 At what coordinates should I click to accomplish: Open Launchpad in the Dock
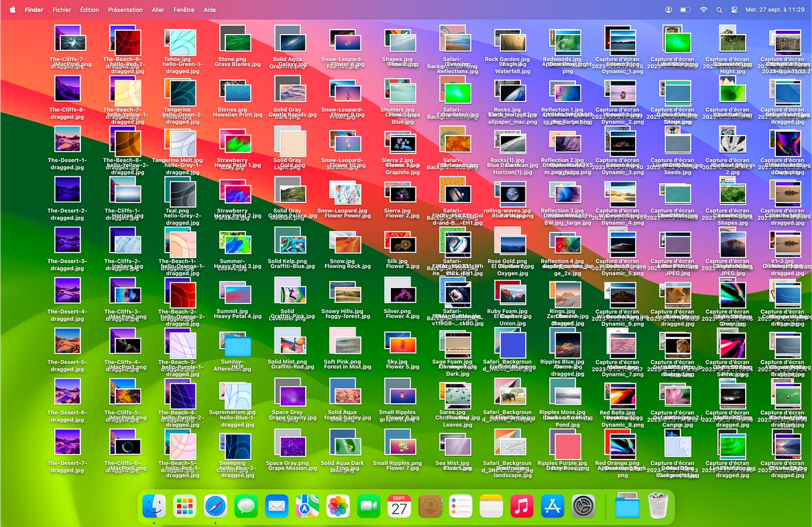click(185, 506)
